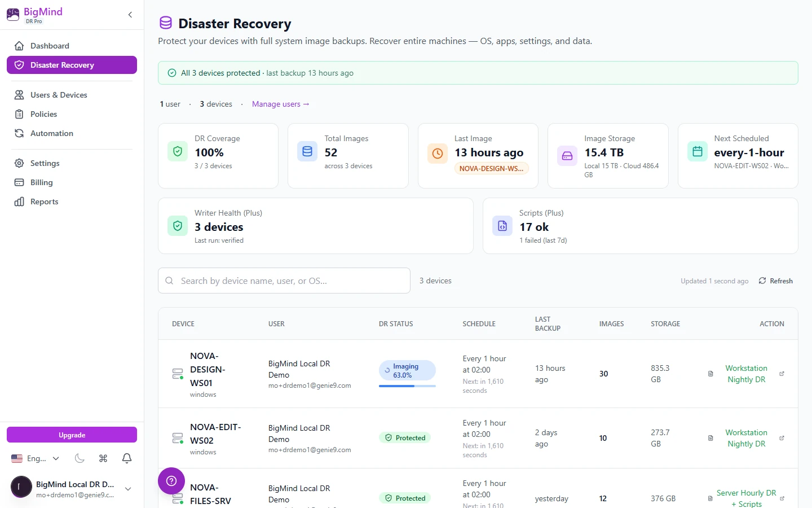Click policy document icon in NOVA-EDIT-WS02 row
Screen dimensions: 812x508
[x=710, y=438]
